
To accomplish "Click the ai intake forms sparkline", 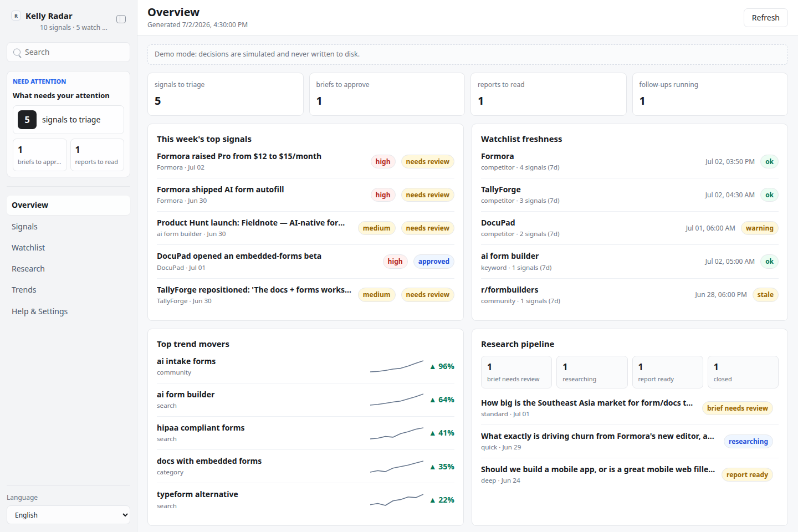I will [x=397, y=366].
